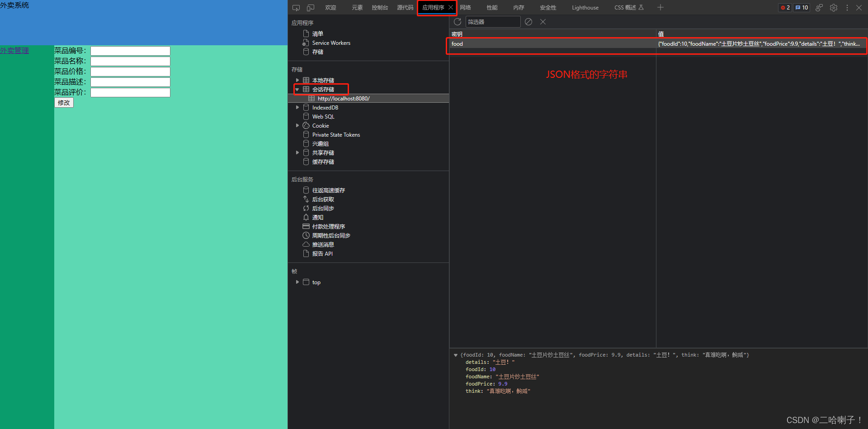Open 往返高速缓存 item
This screenshot has height=429, width=868.
tap(329, 190)
